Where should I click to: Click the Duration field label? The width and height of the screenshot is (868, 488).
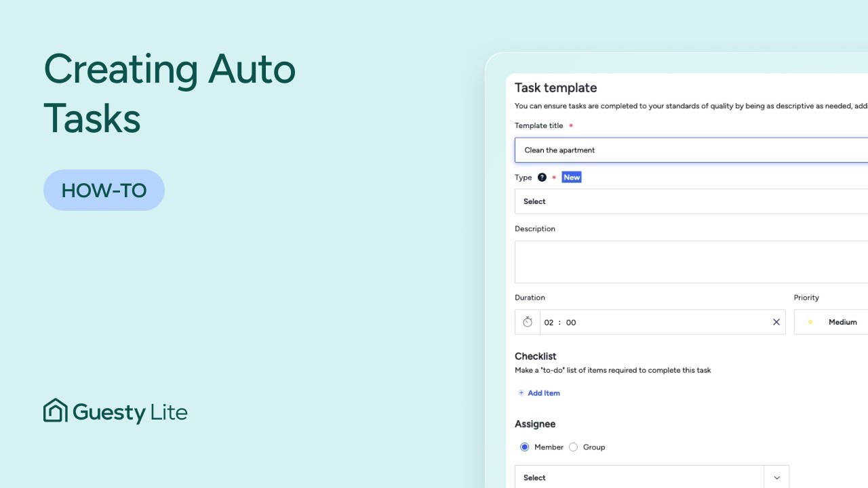point(530,298)
